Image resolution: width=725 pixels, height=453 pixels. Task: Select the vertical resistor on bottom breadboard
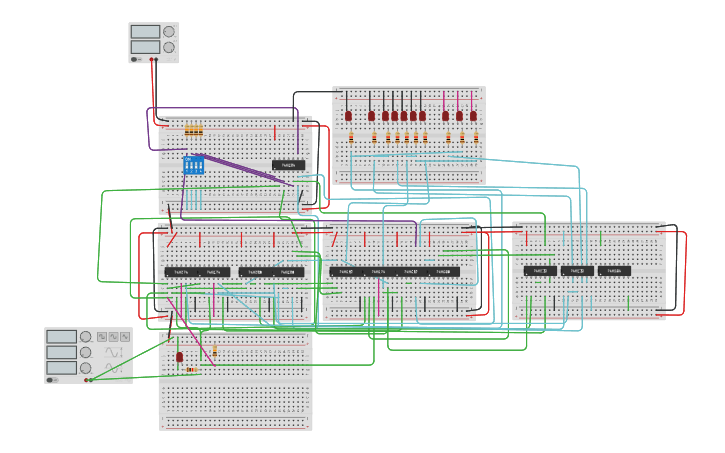pos(215,350)
